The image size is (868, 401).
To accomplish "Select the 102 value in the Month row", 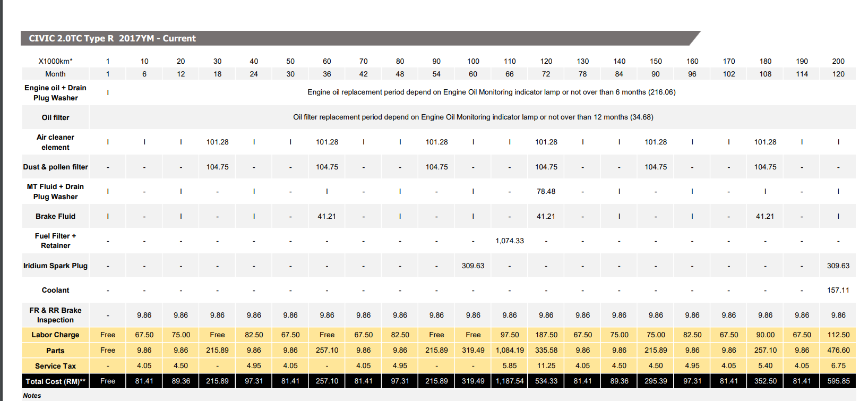I will point(729,74).
